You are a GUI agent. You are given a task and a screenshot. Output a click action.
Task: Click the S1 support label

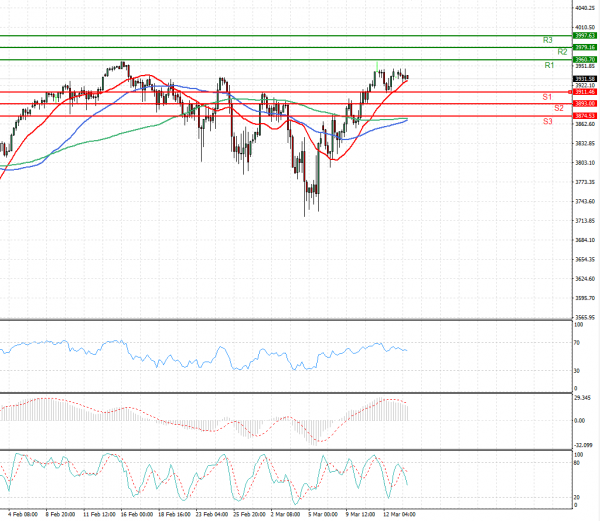coord(547,97)
